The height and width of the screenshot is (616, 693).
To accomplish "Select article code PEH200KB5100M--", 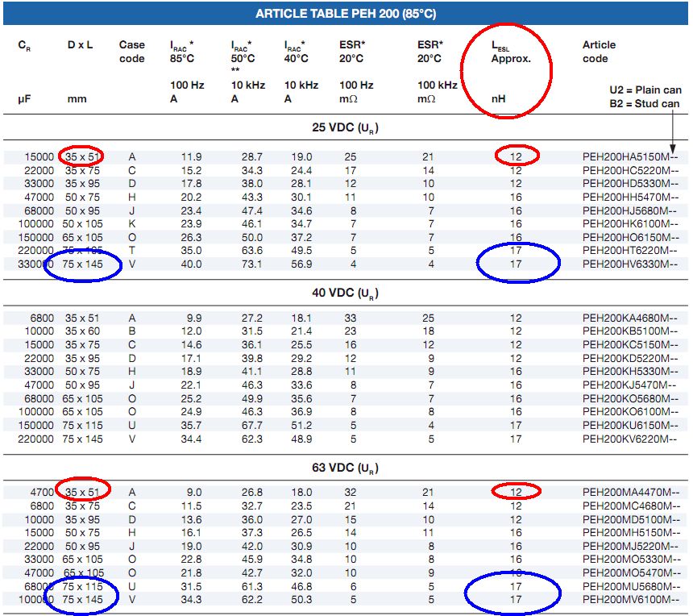I will [630, 331].
